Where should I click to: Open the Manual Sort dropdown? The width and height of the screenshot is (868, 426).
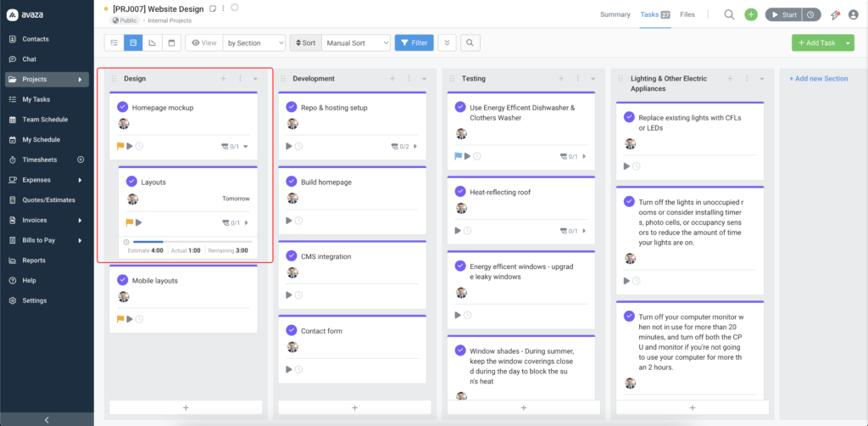(x=355, y=42)
